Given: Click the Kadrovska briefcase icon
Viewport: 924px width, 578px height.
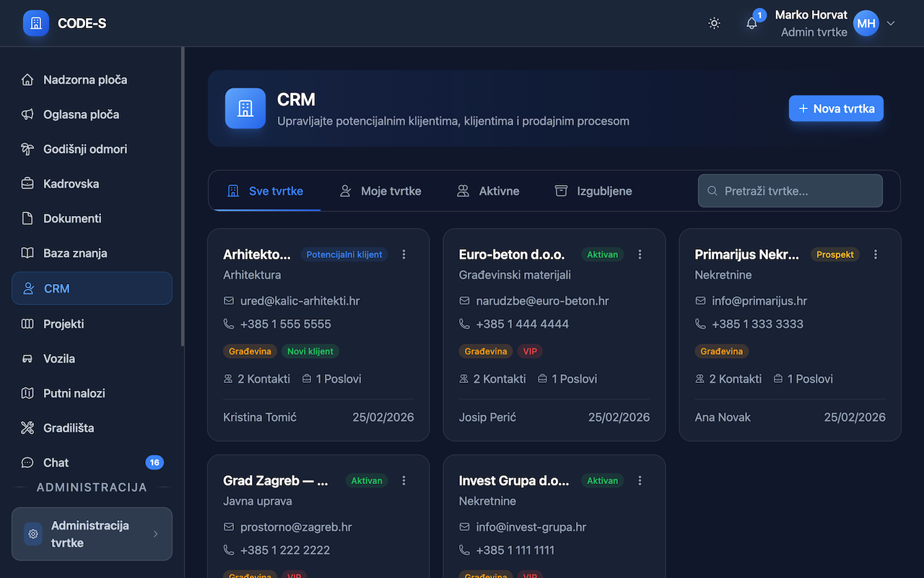Looking at the screenshot, I should click(27, 184).
